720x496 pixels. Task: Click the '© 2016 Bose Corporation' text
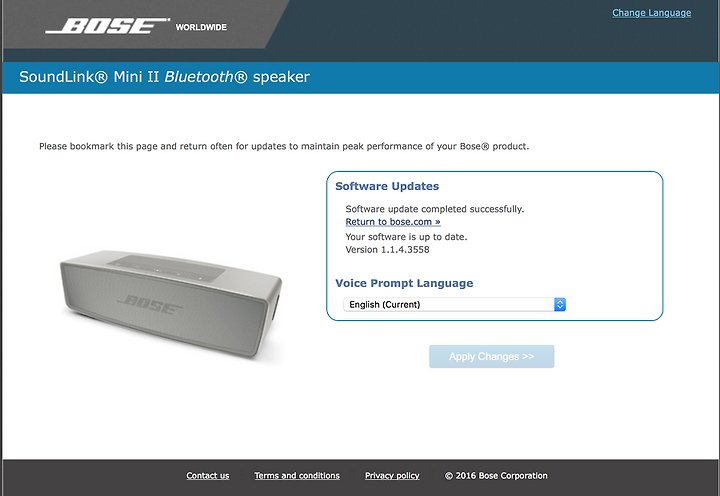[496, 476]
